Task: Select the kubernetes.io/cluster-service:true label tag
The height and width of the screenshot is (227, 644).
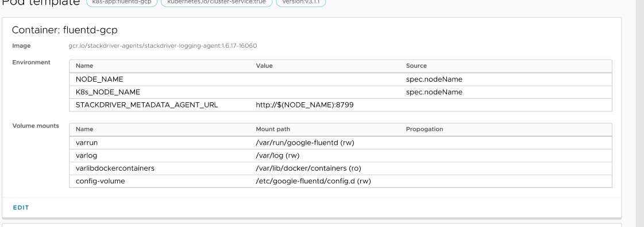Action: coord(217,3)
